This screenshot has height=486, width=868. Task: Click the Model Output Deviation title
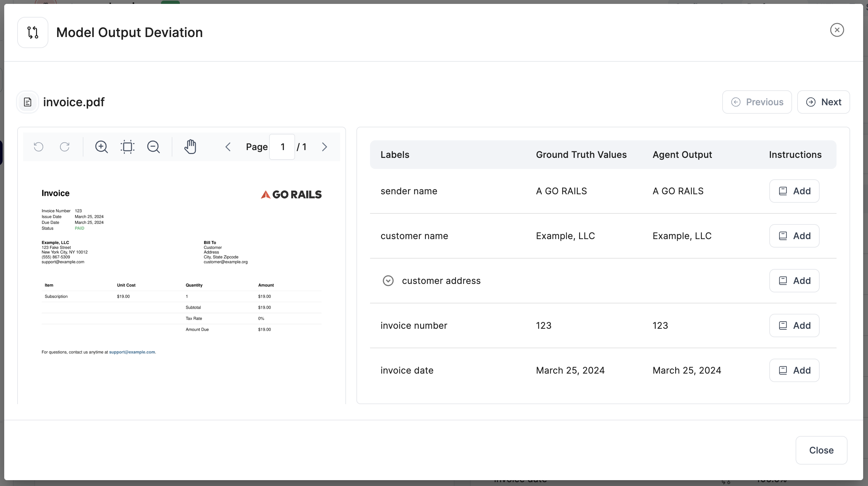(130, 33)
